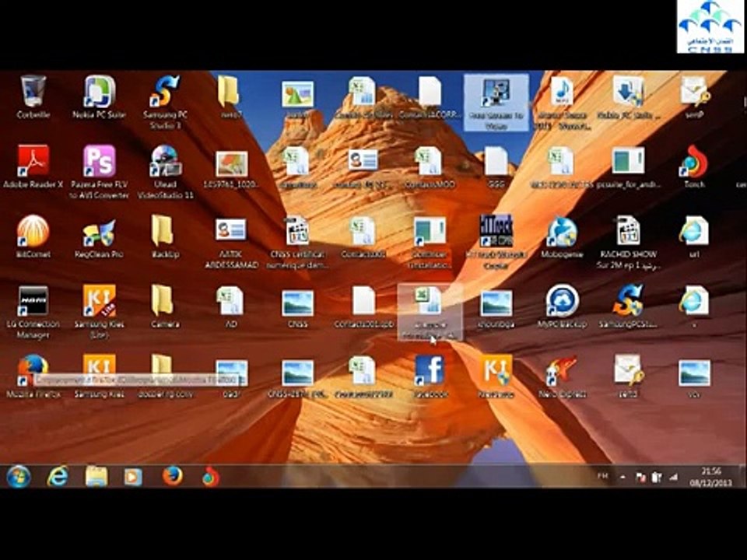
Task: Launch MyPC Backup shortcut
Action: [x=562, y=306]
